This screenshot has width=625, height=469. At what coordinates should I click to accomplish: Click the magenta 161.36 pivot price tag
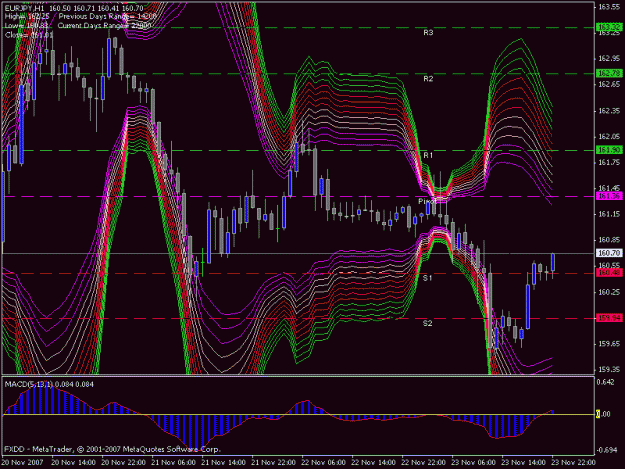click(609, 196)
